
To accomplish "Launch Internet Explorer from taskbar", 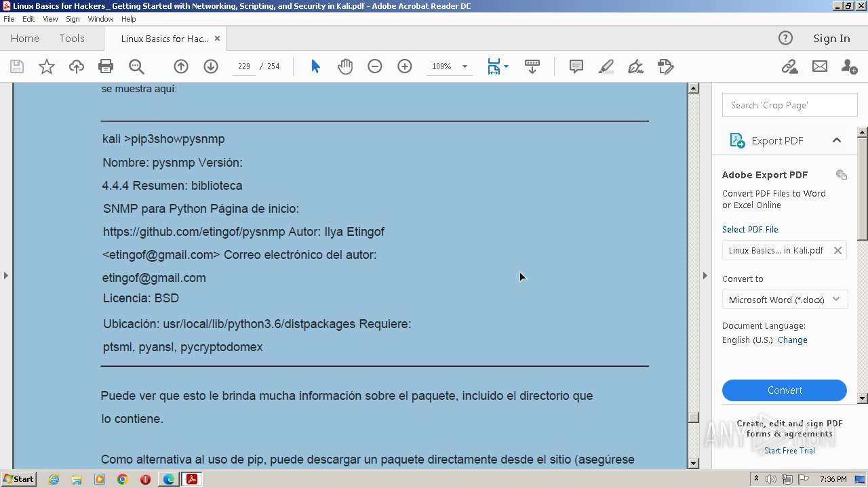I will coord(54,479).
